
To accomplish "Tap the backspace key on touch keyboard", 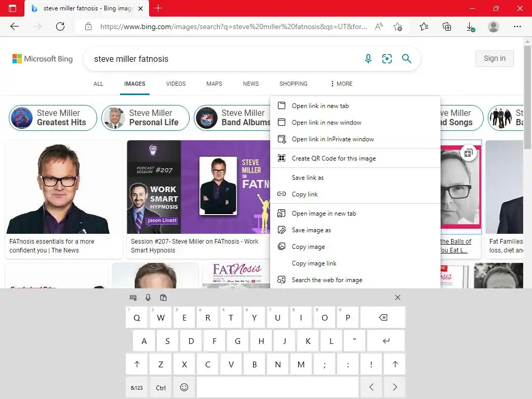I will (x=383, y=317).
